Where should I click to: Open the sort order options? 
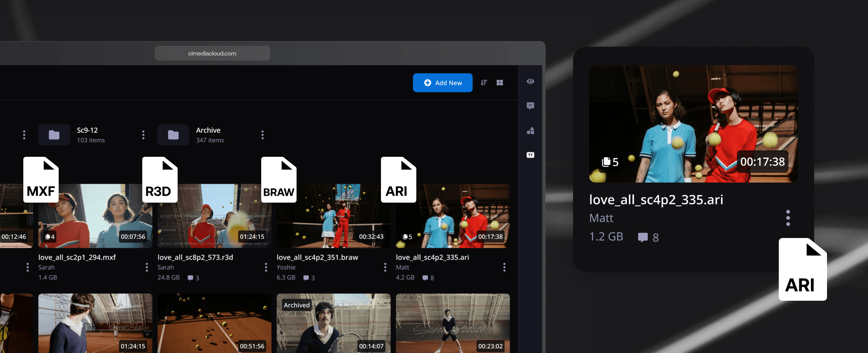484,83
